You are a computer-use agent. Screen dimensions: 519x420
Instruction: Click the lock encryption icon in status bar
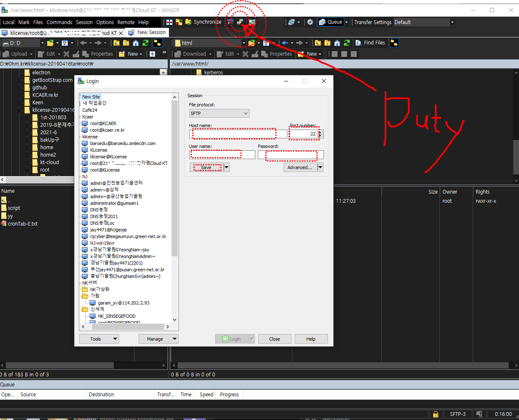click(x=436, y=414)
